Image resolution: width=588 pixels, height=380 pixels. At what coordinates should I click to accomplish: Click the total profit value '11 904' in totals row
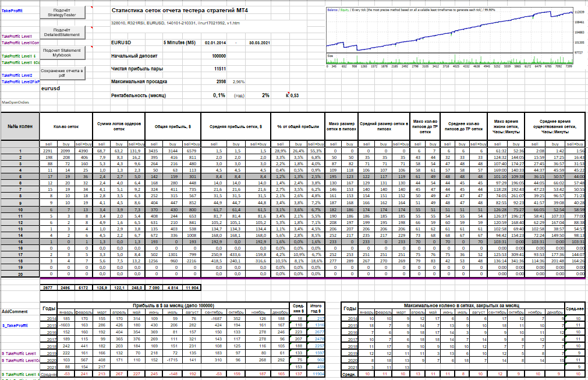point(192,288)
